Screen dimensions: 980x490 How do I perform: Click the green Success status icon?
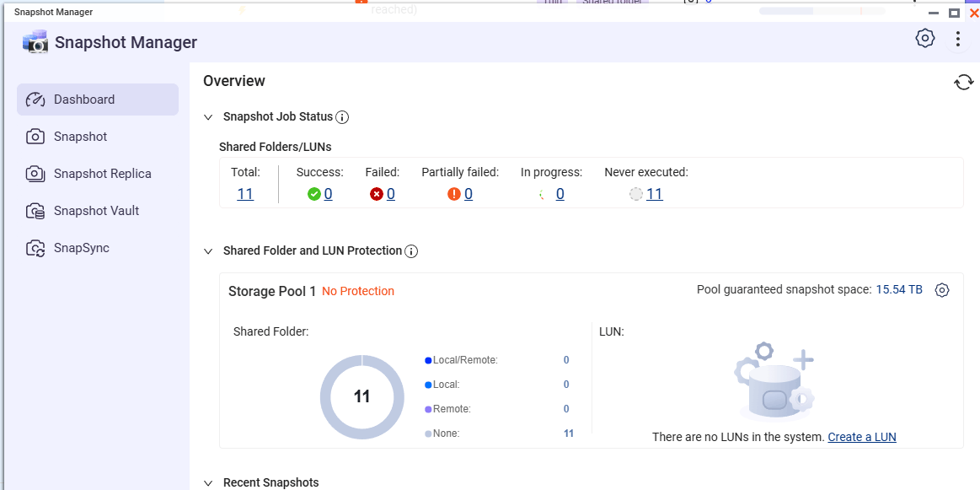[x=314, y=195]
